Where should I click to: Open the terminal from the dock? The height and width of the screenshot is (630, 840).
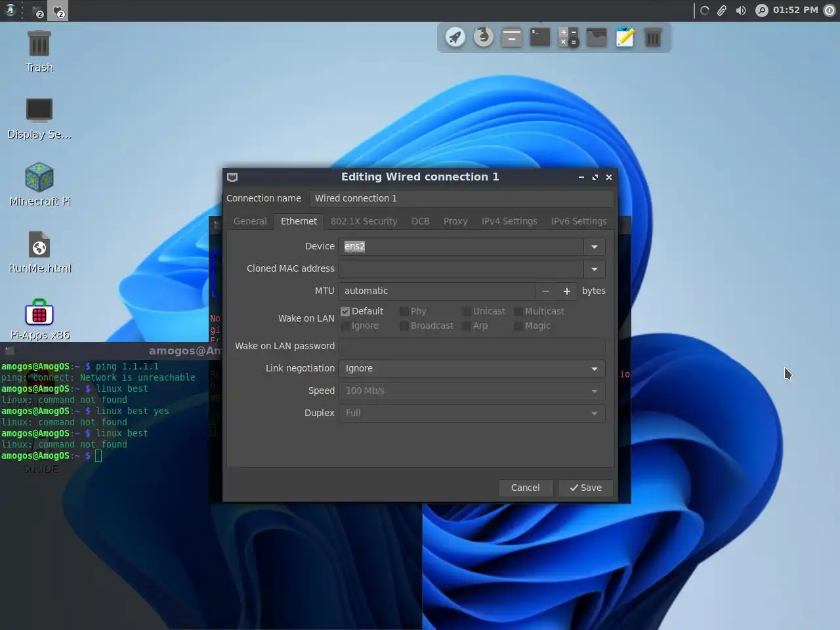point(540,37)
